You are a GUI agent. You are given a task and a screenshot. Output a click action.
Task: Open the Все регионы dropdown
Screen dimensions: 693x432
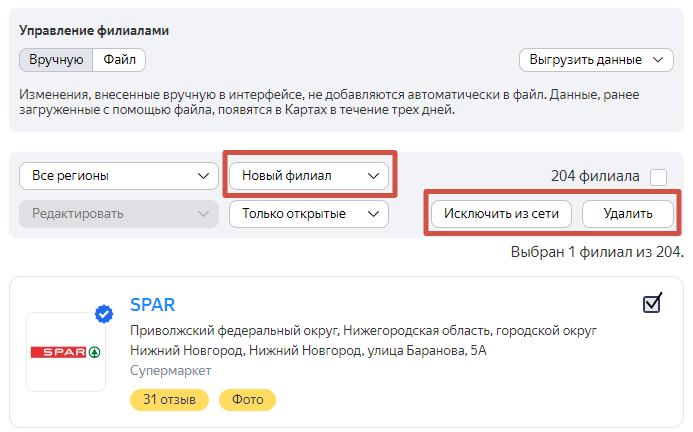(119, 176)
